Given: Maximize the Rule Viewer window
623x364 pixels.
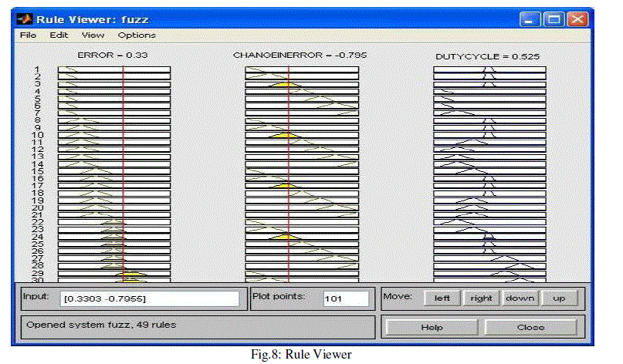Looking at the screenshot, I should 553,19.
